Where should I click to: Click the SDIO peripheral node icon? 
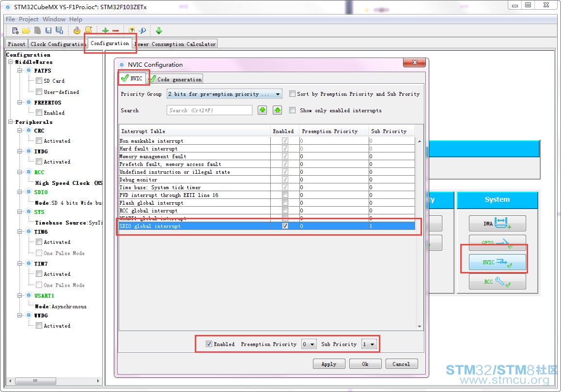29,192
